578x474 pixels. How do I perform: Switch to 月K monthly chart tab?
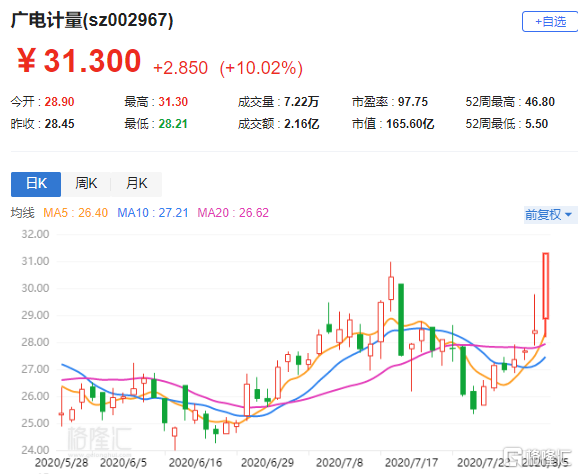click(136, 184)
